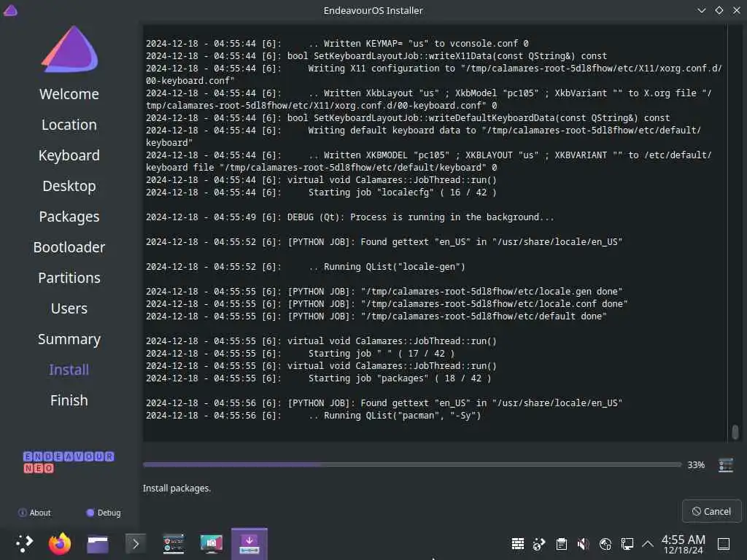
Task: Click the installation progress bar
Action: (x=412, y=464)
